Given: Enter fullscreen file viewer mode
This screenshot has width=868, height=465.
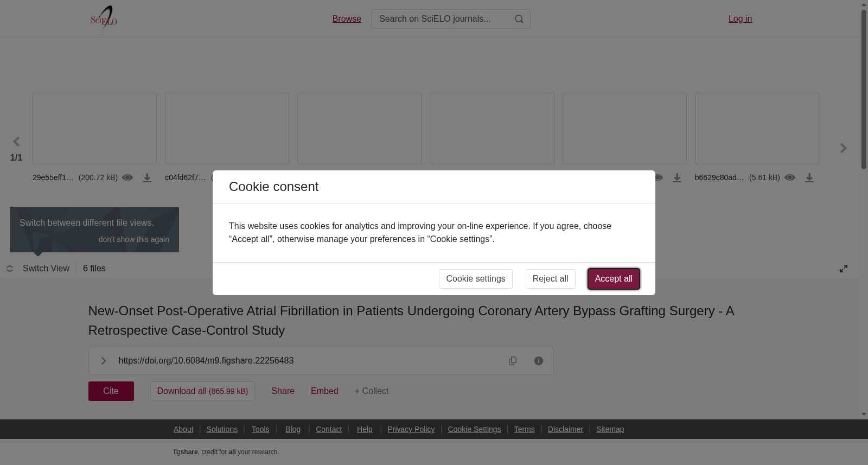Looking at the screenshot, I should (x=844, y=269).
